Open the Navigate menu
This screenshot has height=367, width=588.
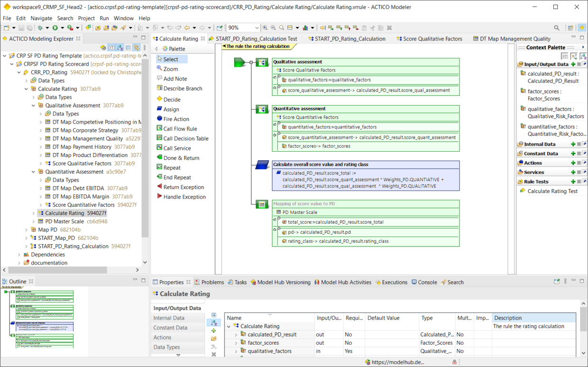41,18
